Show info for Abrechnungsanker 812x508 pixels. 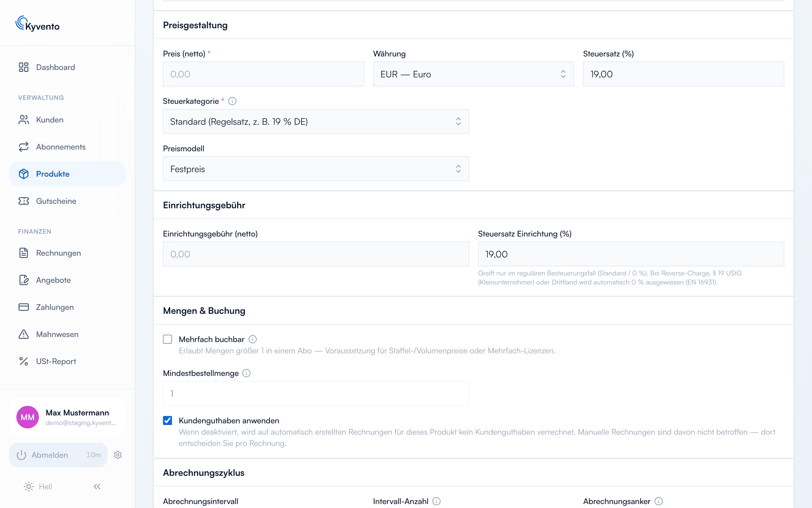(x=658, y=501)
